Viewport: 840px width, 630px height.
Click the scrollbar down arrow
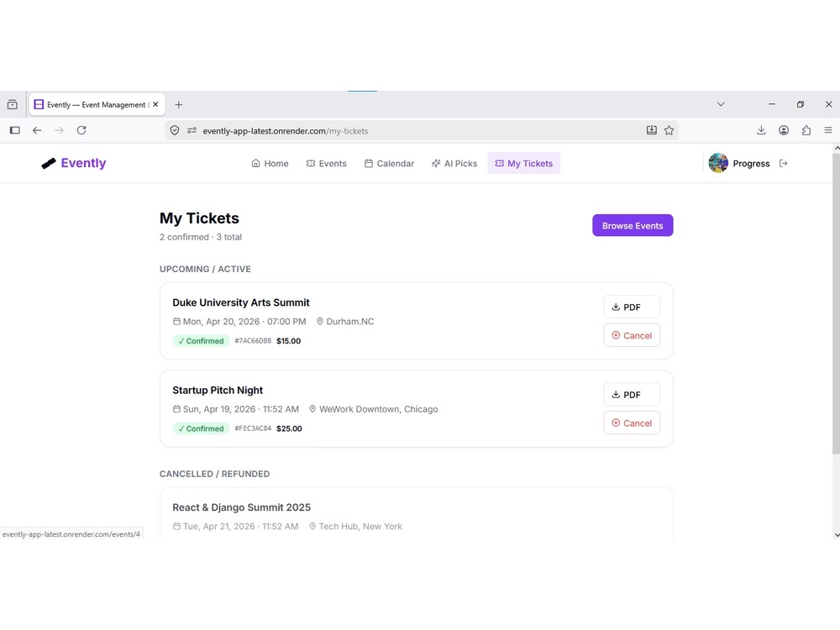click(837, 534)
